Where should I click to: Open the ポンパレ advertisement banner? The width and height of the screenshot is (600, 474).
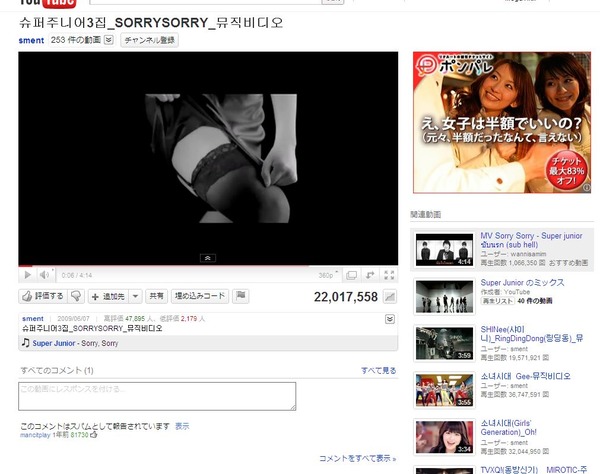502,122
